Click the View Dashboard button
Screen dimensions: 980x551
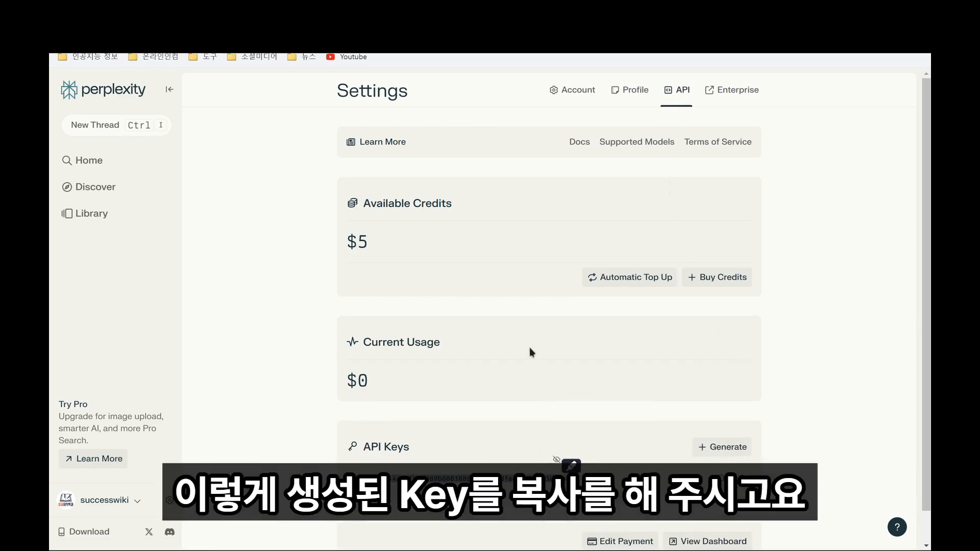click(x=707, y=541)
